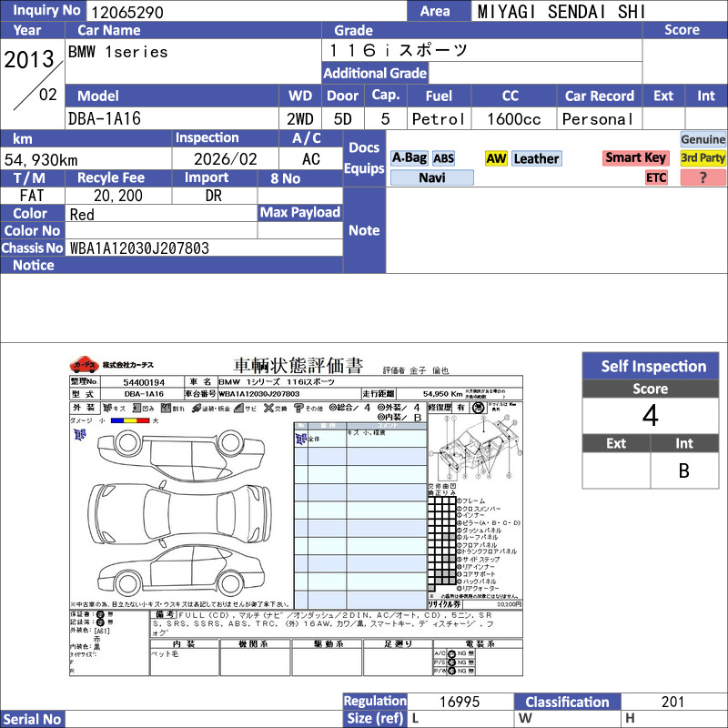Image resolution: width=728 pixels, height=728 pixels.
Task: Click the Int grade B in Self Inspection
Action: coord(684,470)
